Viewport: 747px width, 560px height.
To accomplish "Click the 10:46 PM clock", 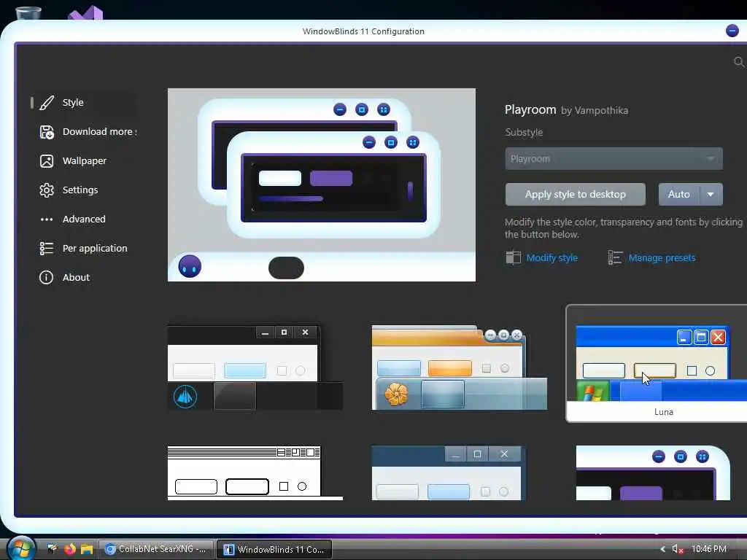I will pyautogui.click(x=709, y=549).
